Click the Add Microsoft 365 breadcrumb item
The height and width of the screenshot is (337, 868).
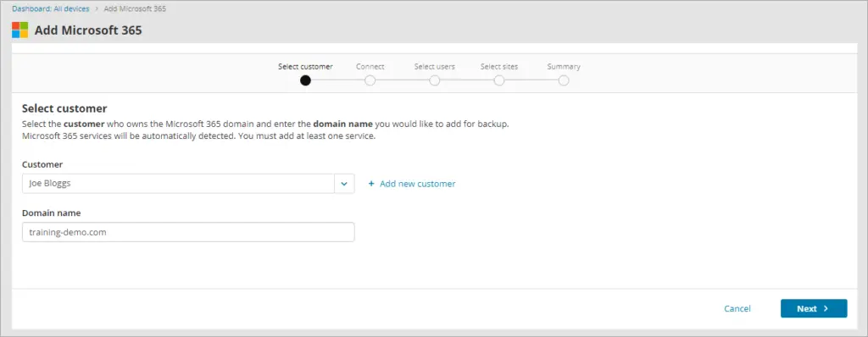pyautogui.click(x=135, y=8)
